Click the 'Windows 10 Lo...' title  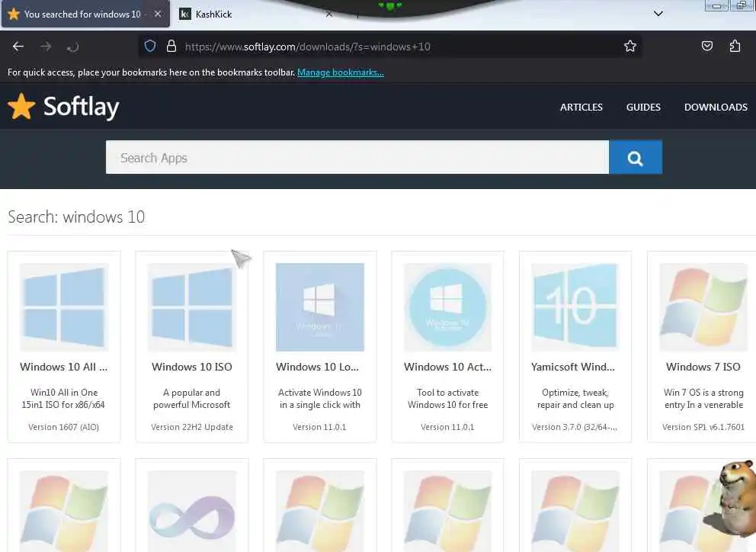pyautogui.click(x=317, y=367)
